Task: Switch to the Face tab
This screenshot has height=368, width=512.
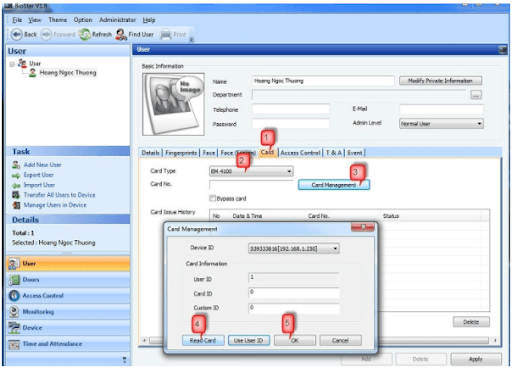Action: [209, 153]
